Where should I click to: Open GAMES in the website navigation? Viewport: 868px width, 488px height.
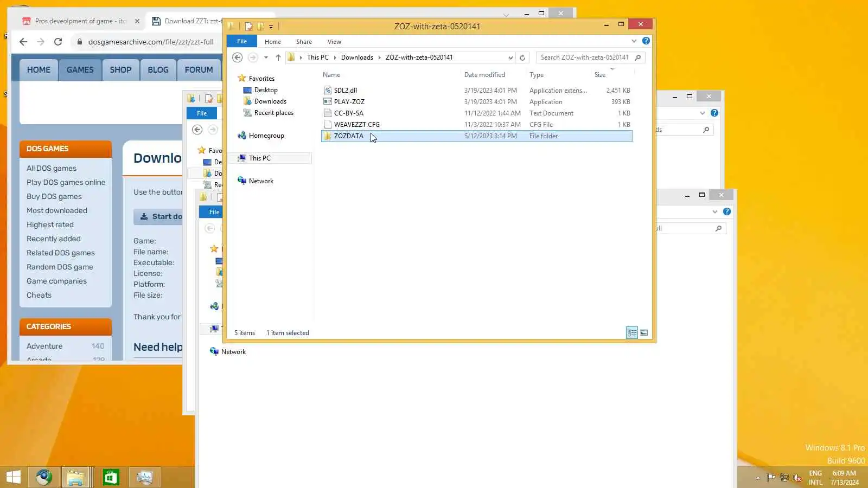(x=80, y=70)
